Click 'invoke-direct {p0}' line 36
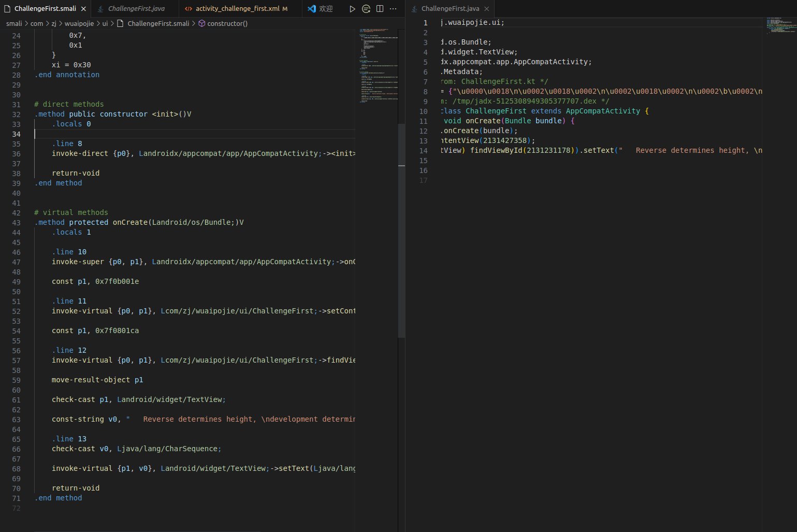This screenshot has height=532, width=797. tap(204, 153)
